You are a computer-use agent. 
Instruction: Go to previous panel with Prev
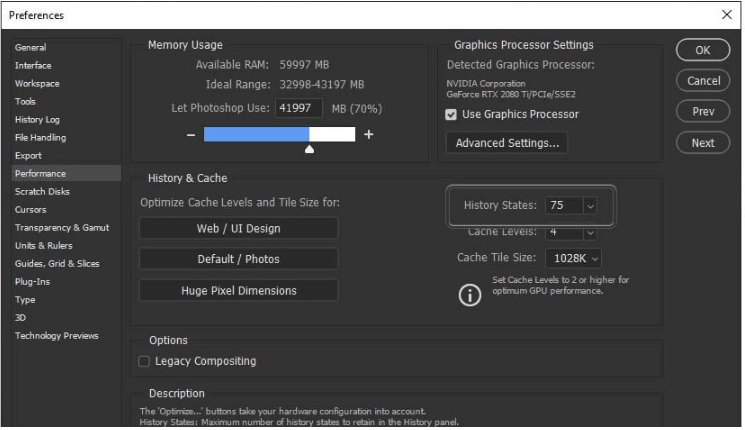[x=704, y=112]
